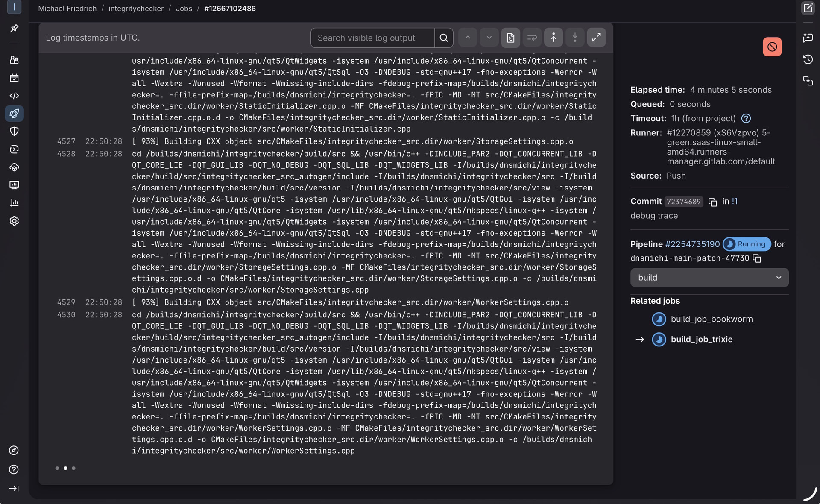820x504 pixels.
Task: Go to Jobs breadcrumb
Action: (184, 9)
